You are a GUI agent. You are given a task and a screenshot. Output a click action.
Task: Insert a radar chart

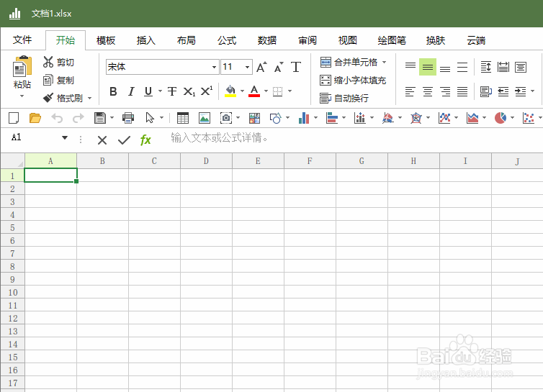(416, 118)
